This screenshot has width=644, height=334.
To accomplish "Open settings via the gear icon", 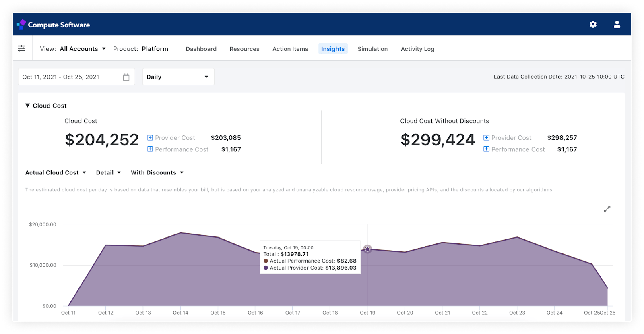I will (593, 25).
